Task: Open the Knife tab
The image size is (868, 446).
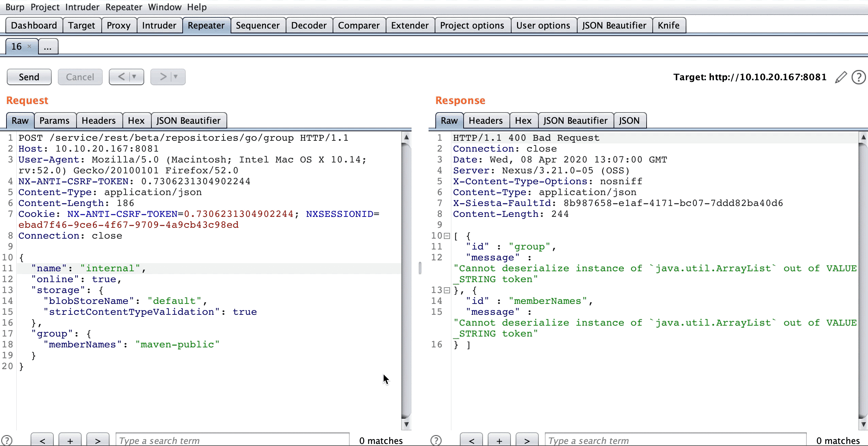Action: point(669,25)
